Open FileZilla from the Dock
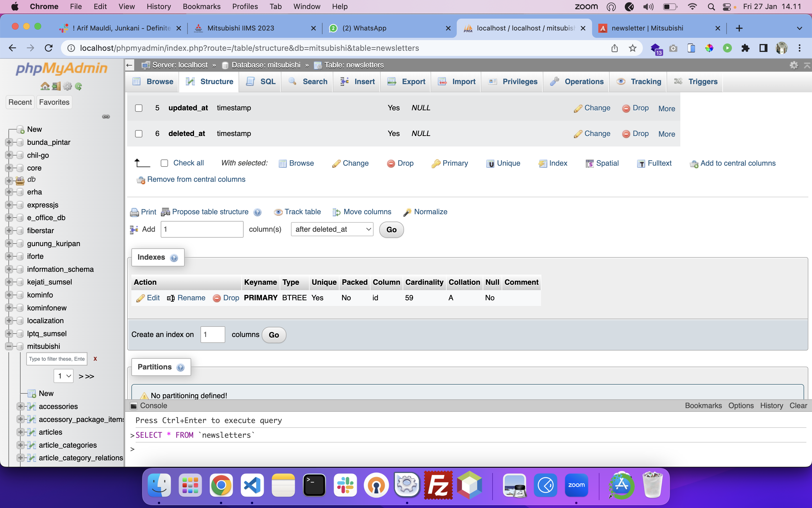The width and height of the screenshot is (812, 508). coord(438,485)
